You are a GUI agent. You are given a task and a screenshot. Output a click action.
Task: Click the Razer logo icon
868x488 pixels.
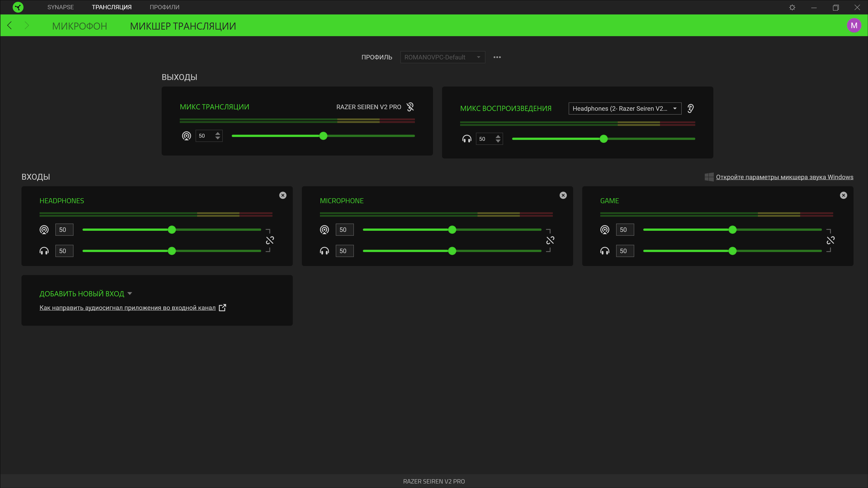tap(18, 7)
